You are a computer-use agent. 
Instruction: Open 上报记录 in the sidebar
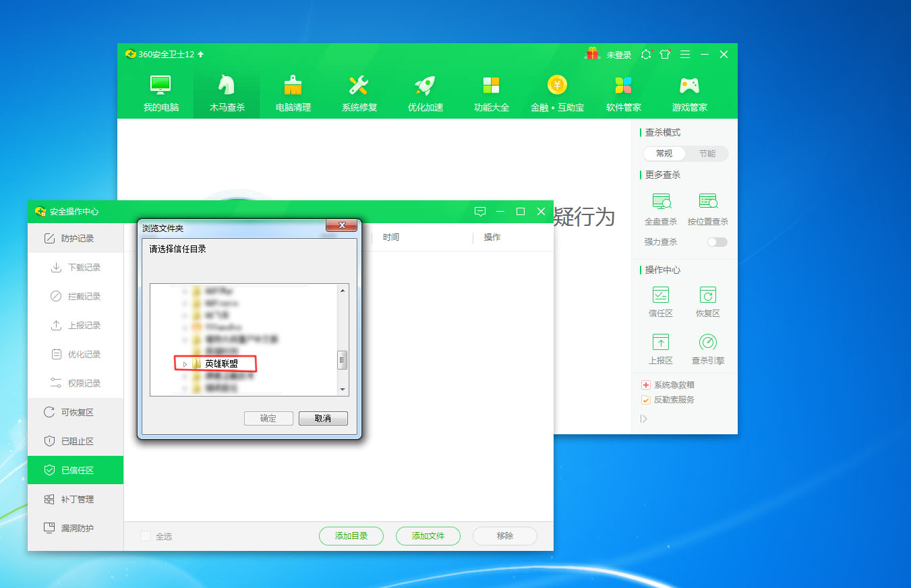[x=76, y=325]
